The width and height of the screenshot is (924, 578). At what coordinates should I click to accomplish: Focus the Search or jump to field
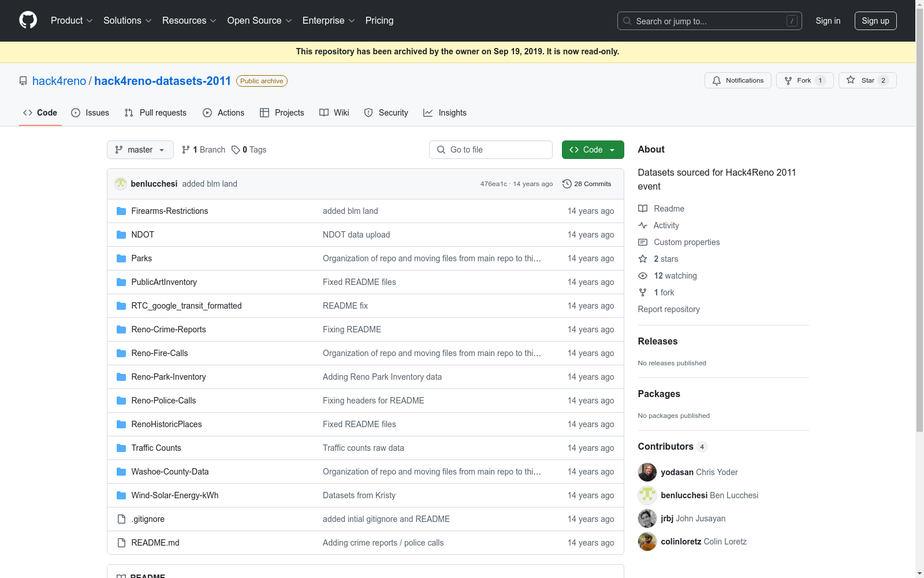[x=710, y=21]
